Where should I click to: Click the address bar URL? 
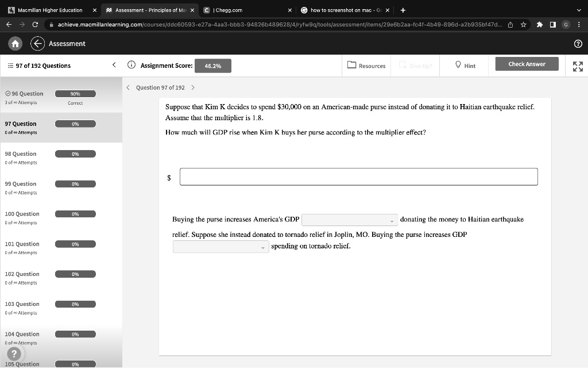[280, 24]
